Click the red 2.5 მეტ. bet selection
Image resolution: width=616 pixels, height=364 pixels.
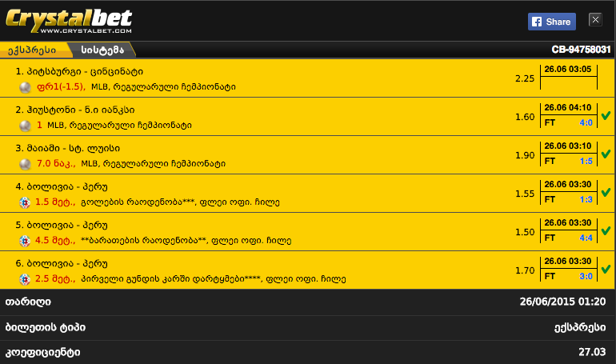pyautogui.click(x=55, y=278)
